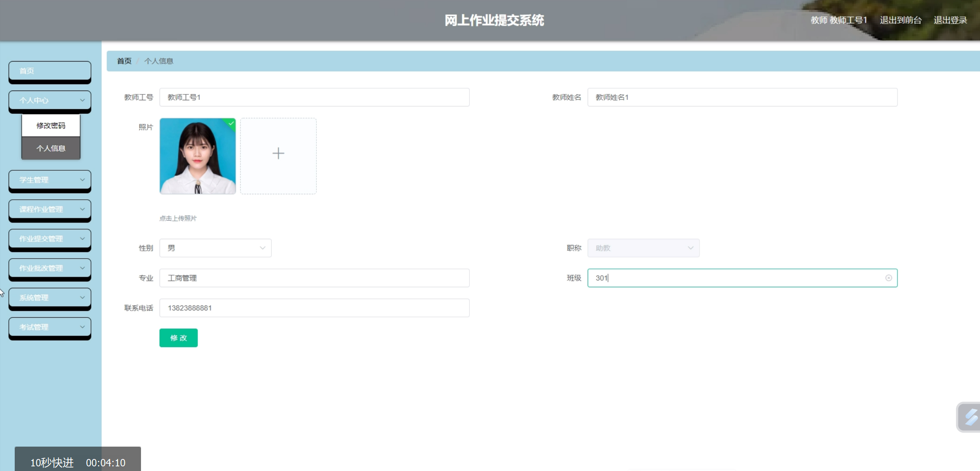980x471 pixels.
Task: Click the 专业 input containing 工商管理
Action: [314, 278]
